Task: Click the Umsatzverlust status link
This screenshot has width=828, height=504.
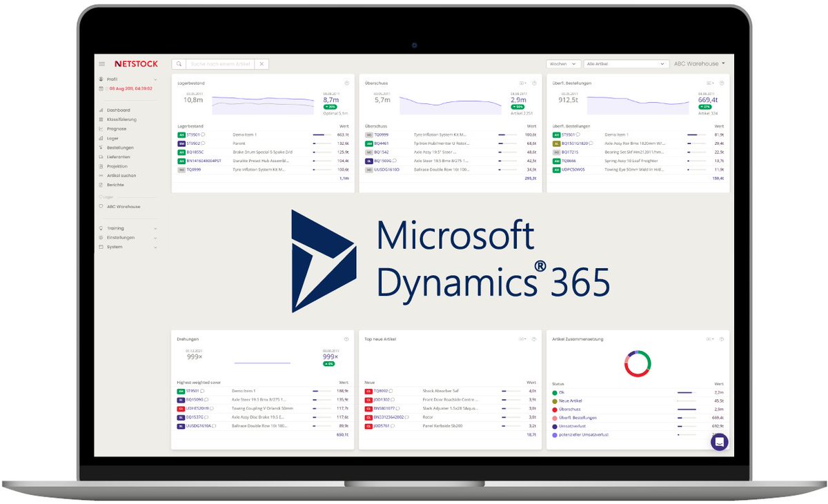Action: pos(573,426)
